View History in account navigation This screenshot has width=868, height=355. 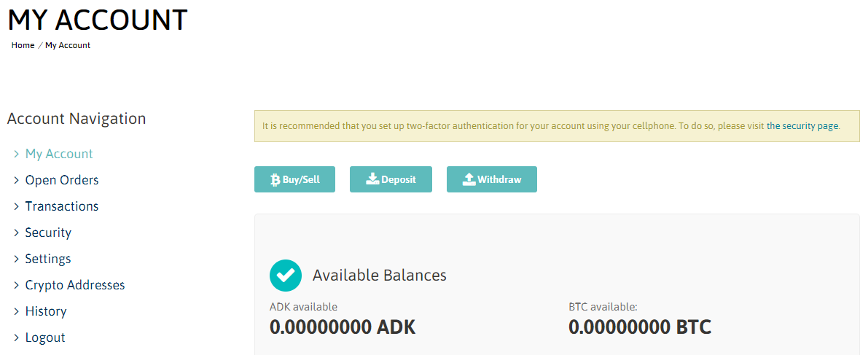[x=46, y=311]
